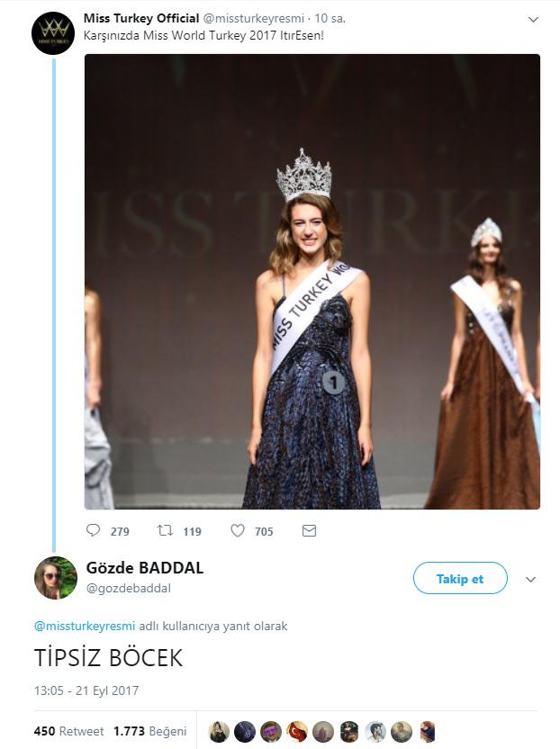The width and height of the screenshot is (560, 749).
Task: Click the reply icon showing 279
Action: click(x=94, y=531)
